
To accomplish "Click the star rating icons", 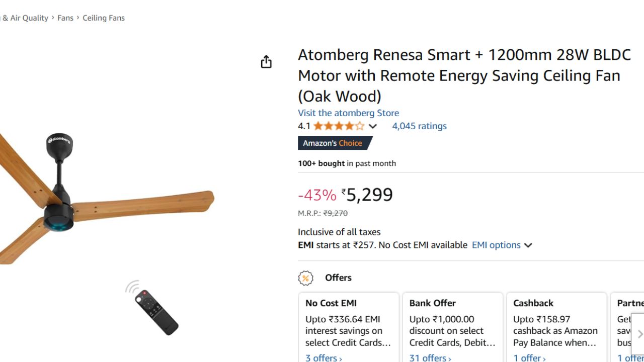I will pos(339,126).
